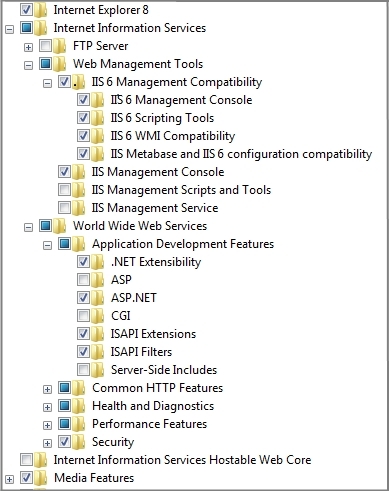Uncheck IIS 6 Management Console checkbox

point(83,100)
